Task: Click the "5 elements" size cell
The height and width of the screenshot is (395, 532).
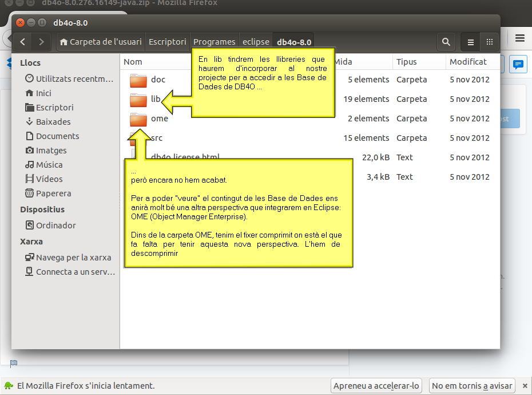Action: pyautogui.click(x=368, y=80)
